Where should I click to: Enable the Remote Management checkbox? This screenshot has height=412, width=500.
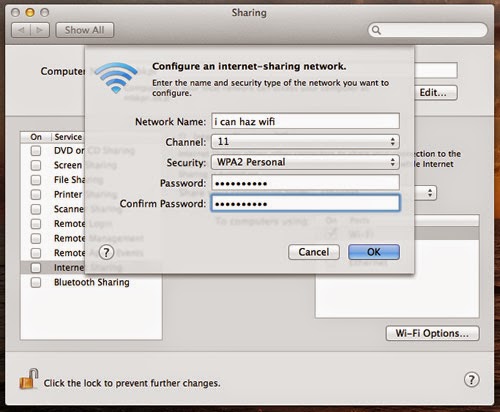point(36,239)
